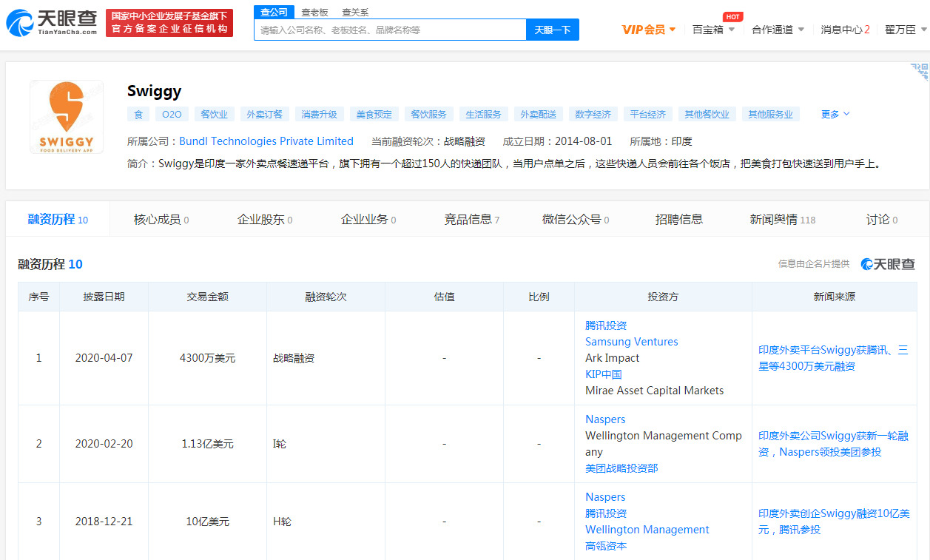Open the VIP会员 dropdown

(x=649, y=30)
